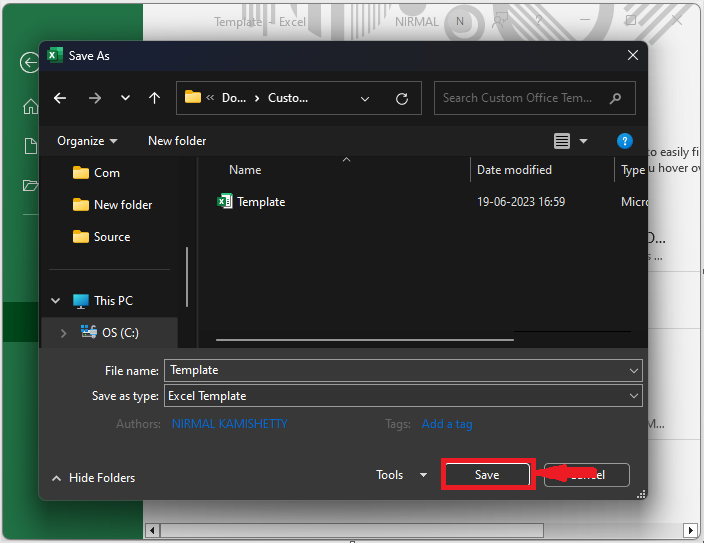Image resolution: width=704 pixels, height=543 pixels.
Task: Select the Template file in list
Action: [x=261, y=202]
